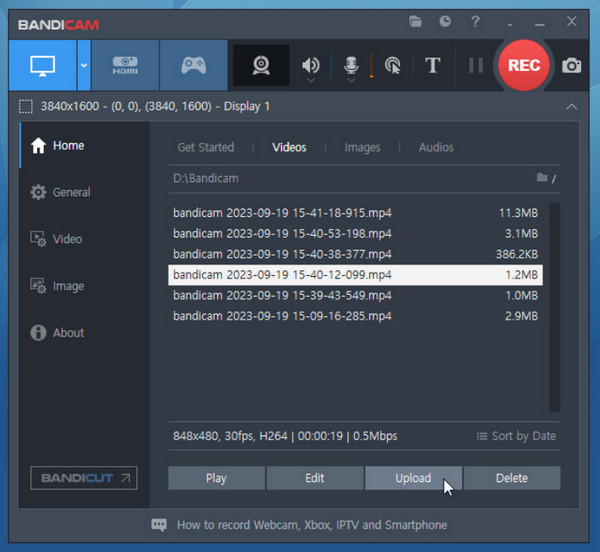Open screen recording mode dropdown arrow
Viewport: 600px width, 552px height.
pos(84,65)
